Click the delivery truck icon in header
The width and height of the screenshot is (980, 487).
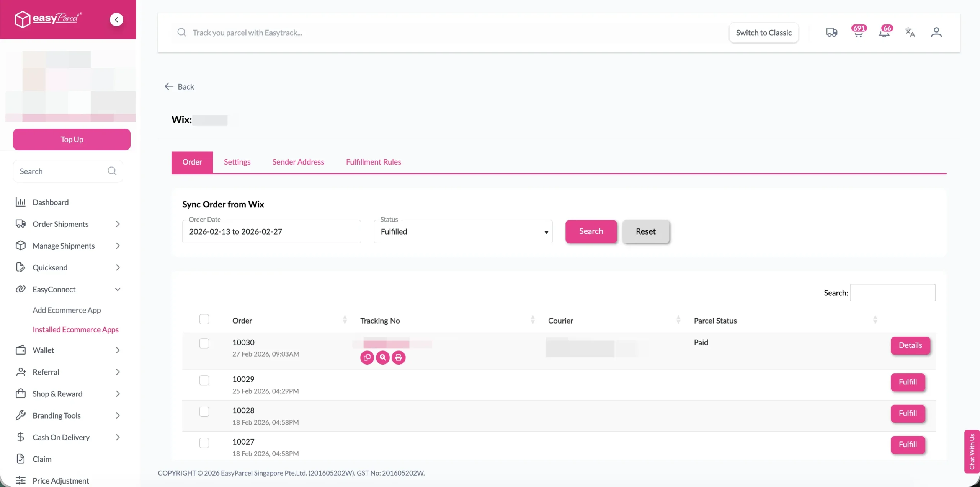coord(831,33)
